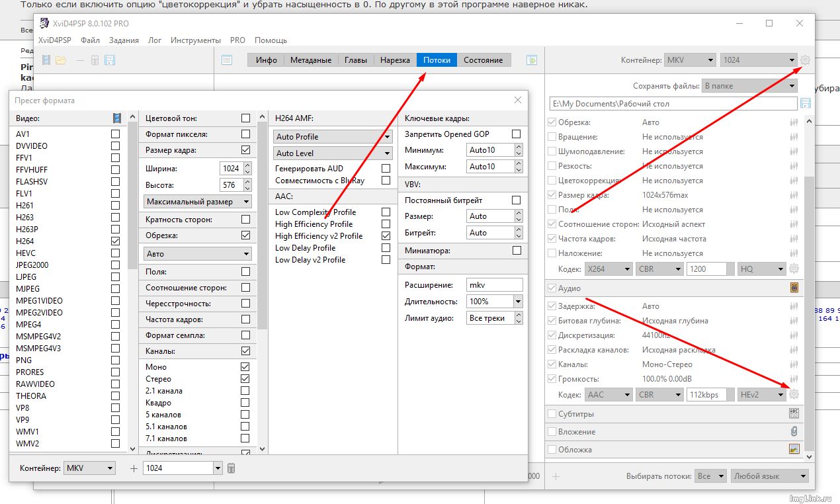Open the AAC audio codec gear settings
Viewport: 840px width, 504px height.
tap(794, 394)
